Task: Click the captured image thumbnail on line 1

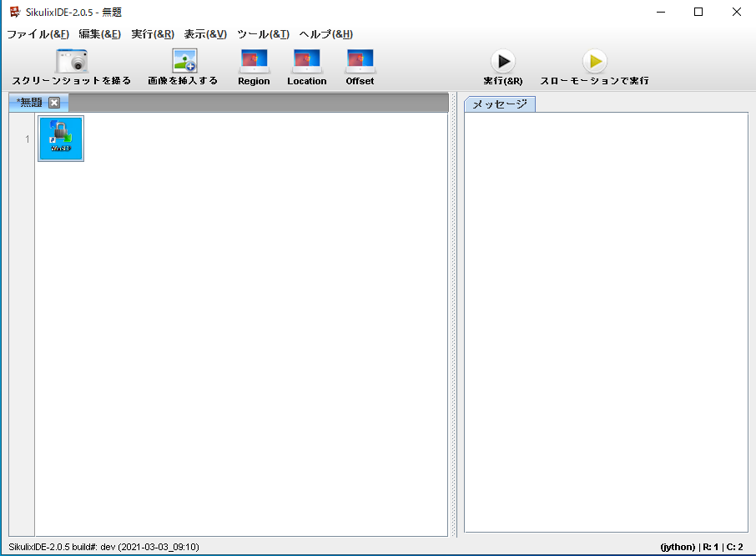Action: [61, 139]
